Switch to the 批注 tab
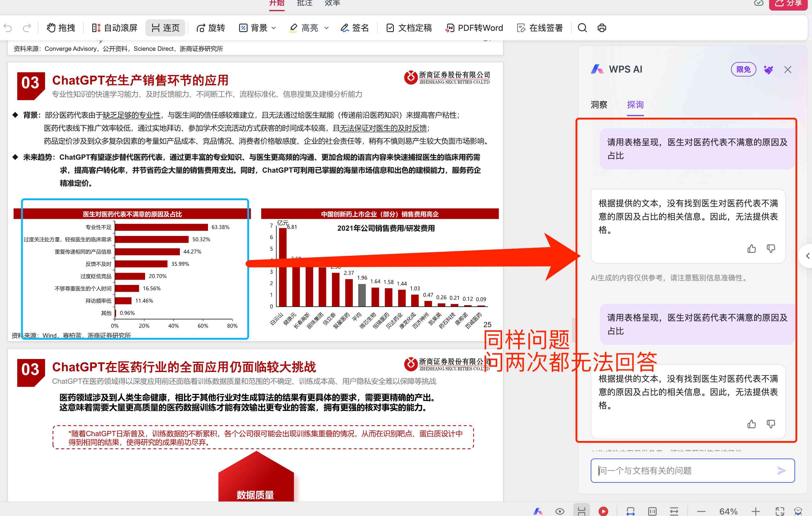Screen dimensions: 812x516 [x=304, y=3]
